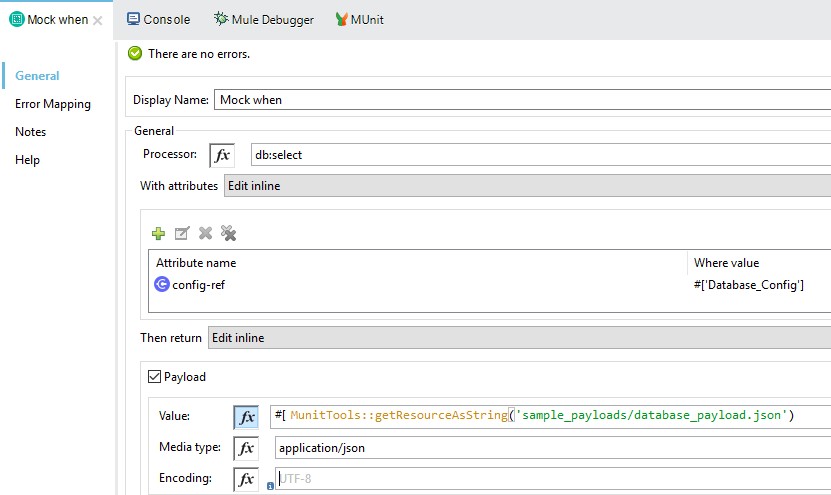The image size is (831, 495).
Task: Toggle the fx button beside Processor
Action: point(222,155)
